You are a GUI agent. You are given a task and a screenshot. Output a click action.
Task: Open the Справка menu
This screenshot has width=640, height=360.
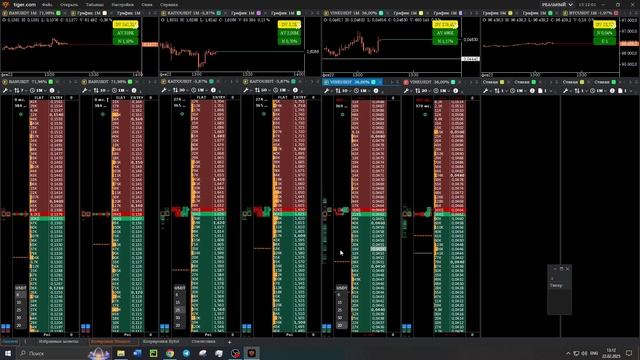169,4
